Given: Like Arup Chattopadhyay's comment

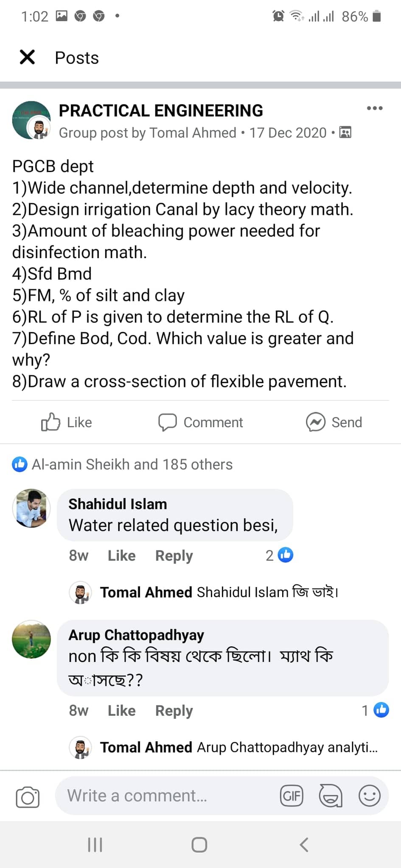Looking at the screenshot, I should pyautogui.click(x=121, y=711).
